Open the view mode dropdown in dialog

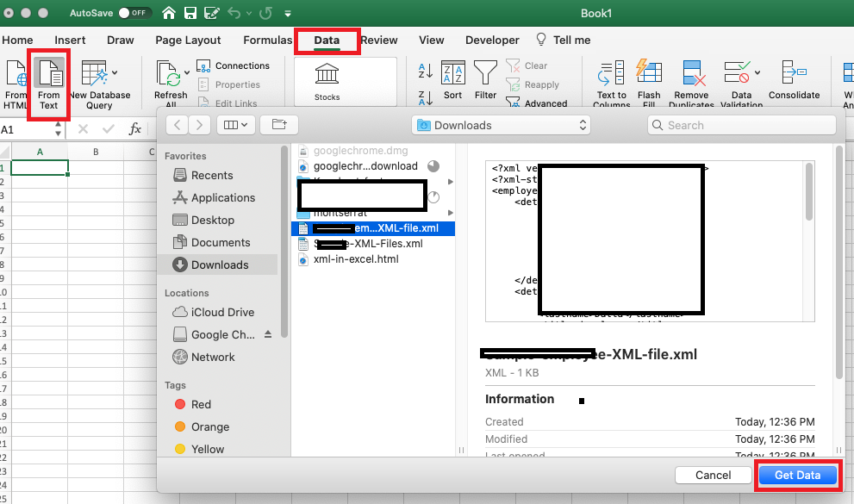236,125
